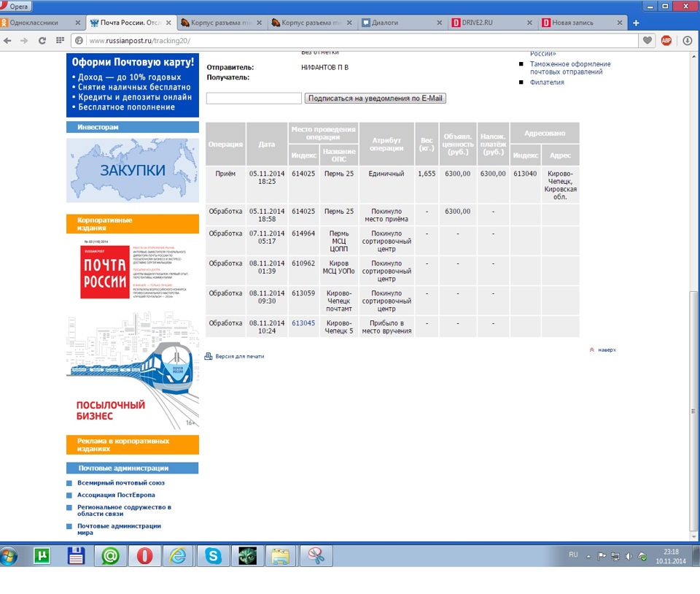Close the Диалоги tab

point(439,23)
